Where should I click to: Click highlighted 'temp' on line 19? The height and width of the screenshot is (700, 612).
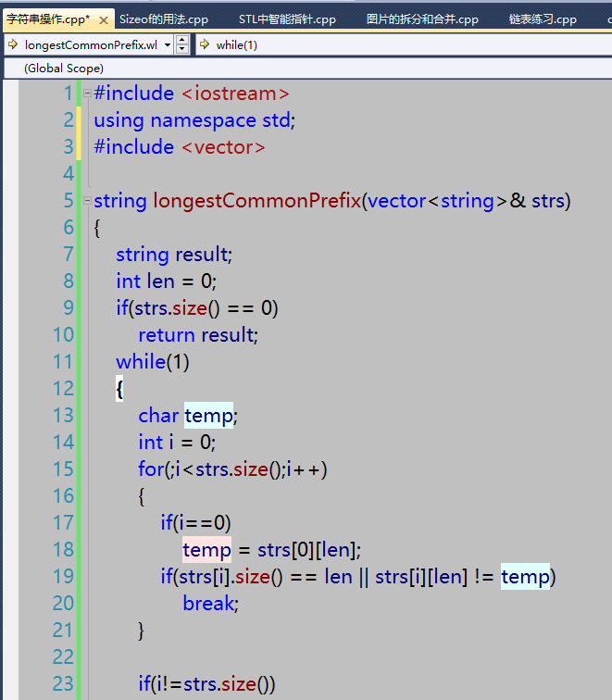point(525,577)
